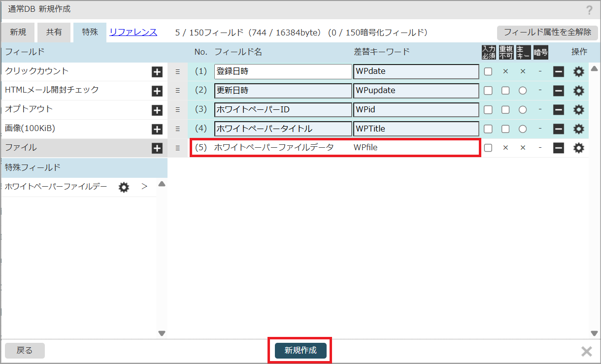Click plus icon next to オプトアウト
The image size is (601, 364).
pyautogui.click(x=157, y=110)
